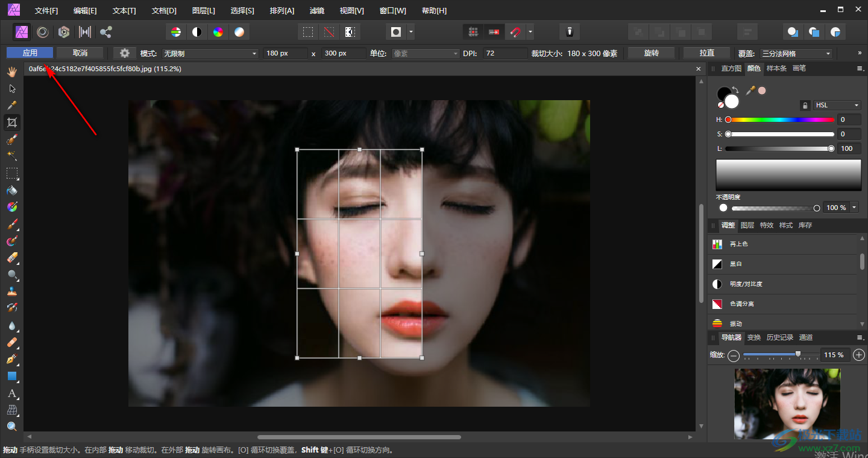Select the Dodge Brush tool

point(11,275)
